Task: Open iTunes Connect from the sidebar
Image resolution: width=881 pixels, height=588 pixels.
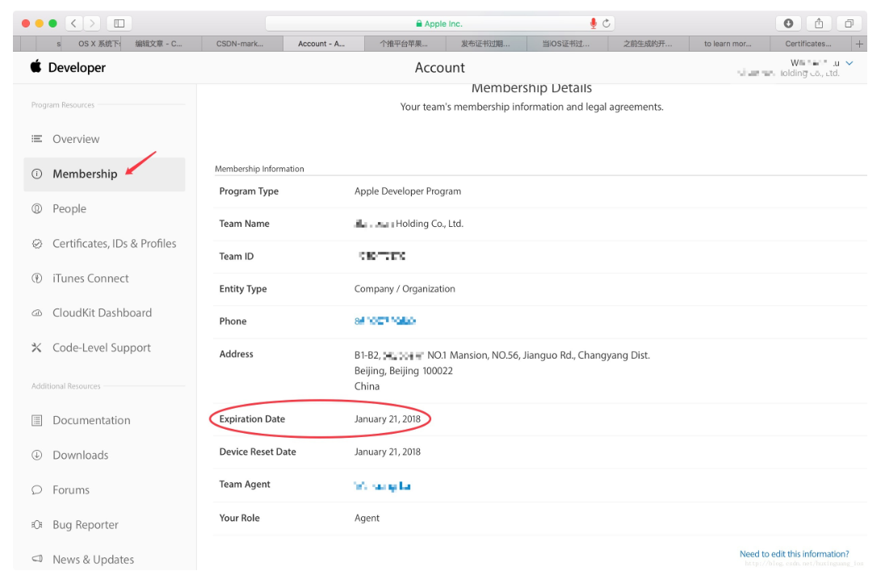Action: click(91, 278)
